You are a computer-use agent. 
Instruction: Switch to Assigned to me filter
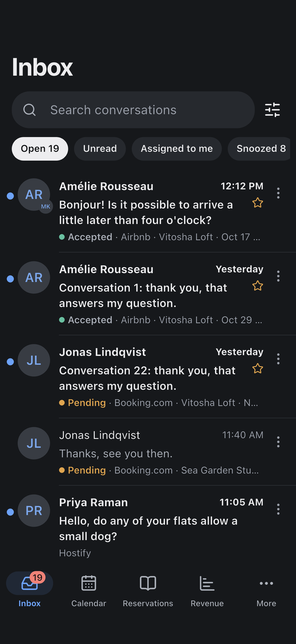tap(177, 148)
